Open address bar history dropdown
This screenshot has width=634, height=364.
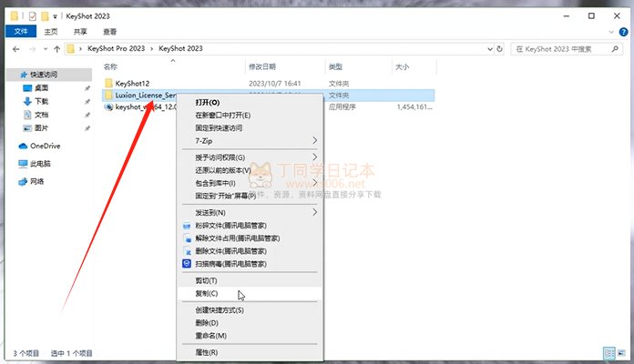[x=490, y=49]
